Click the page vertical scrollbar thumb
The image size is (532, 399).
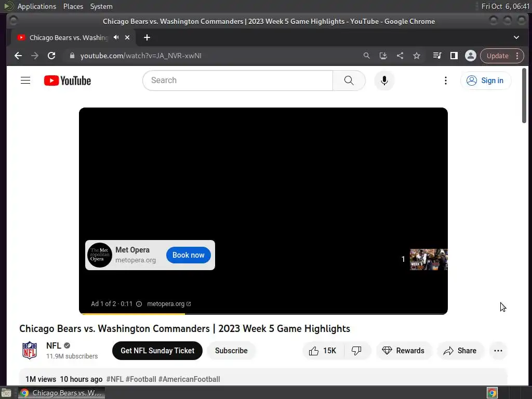click(x=524, y=96)
